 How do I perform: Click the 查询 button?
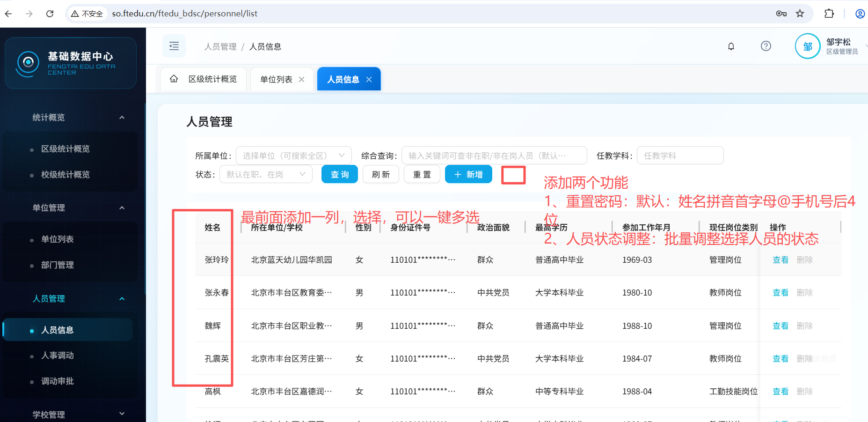coord(339,174)
